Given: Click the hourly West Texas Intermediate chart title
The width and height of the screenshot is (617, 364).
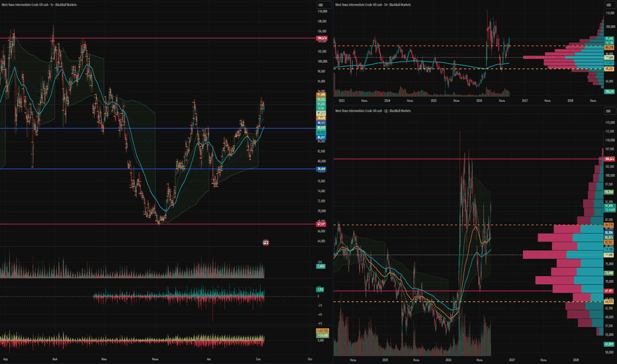Looking at the screenshot, I should pyautogui.click(x=39, y=5).
